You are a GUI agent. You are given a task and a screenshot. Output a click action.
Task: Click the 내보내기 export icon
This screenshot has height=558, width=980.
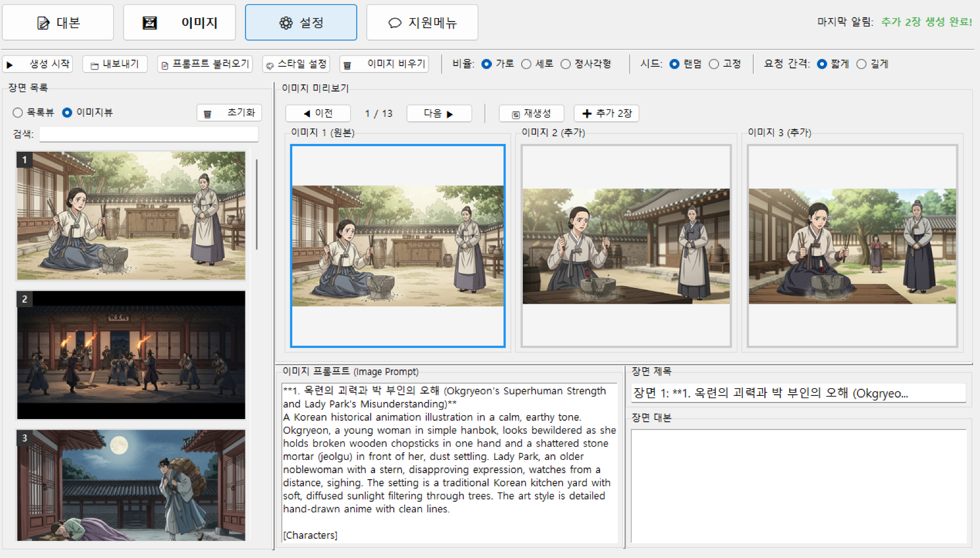tap(94, 65)
